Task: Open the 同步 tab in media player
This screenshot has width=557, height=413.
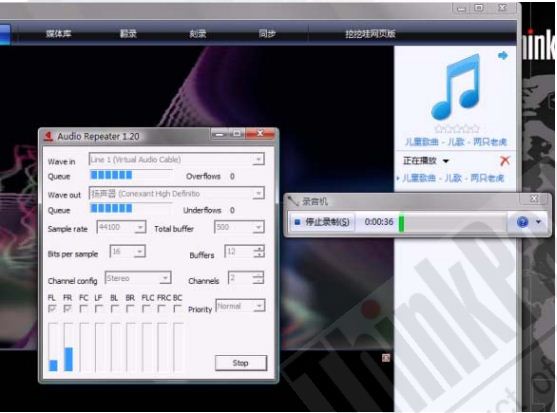Action: pyautogui.click(x=267, y=34)
